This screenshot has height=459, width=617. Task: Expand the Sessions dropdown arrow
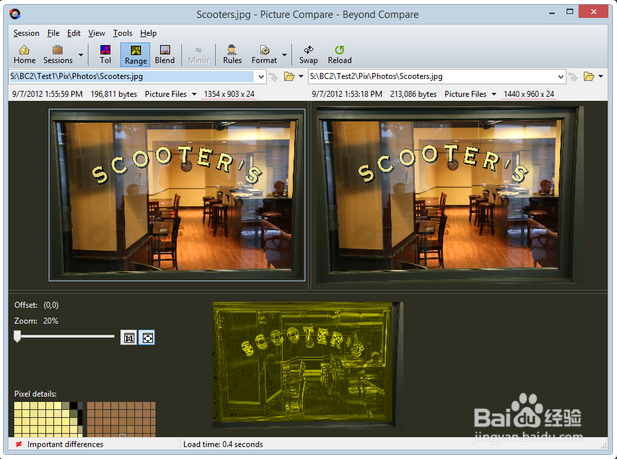(81, 55)
